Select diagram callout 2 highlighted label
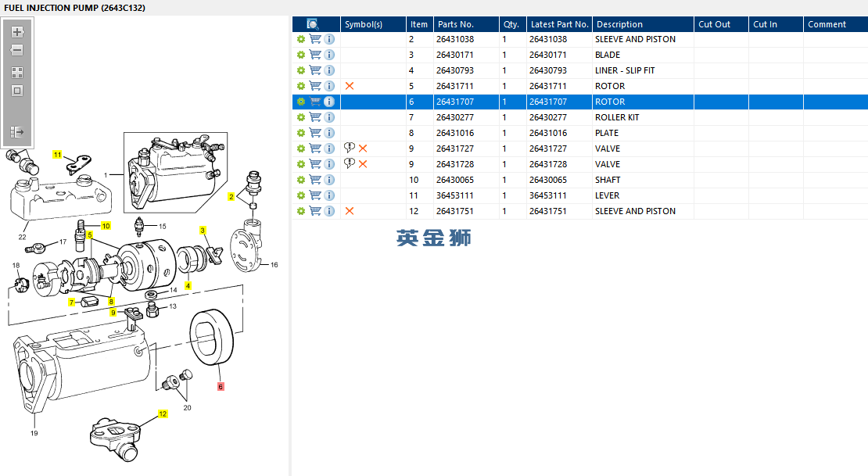 231,196
